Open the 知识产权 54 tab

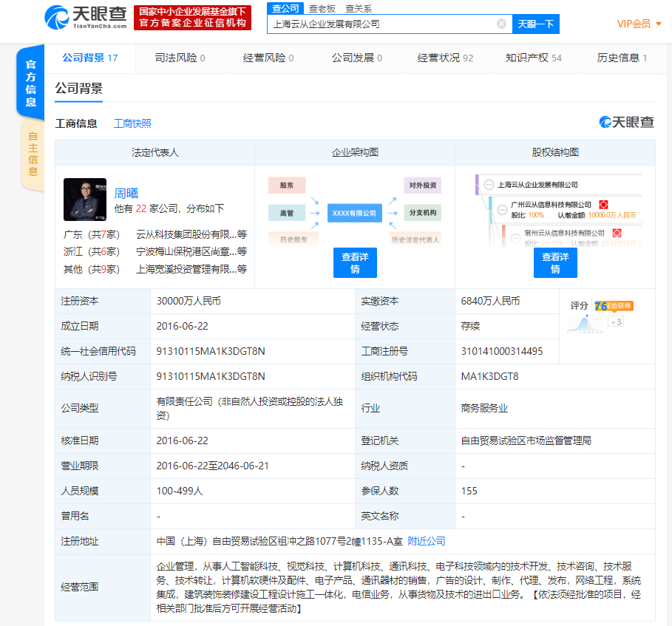coord(534,58)
